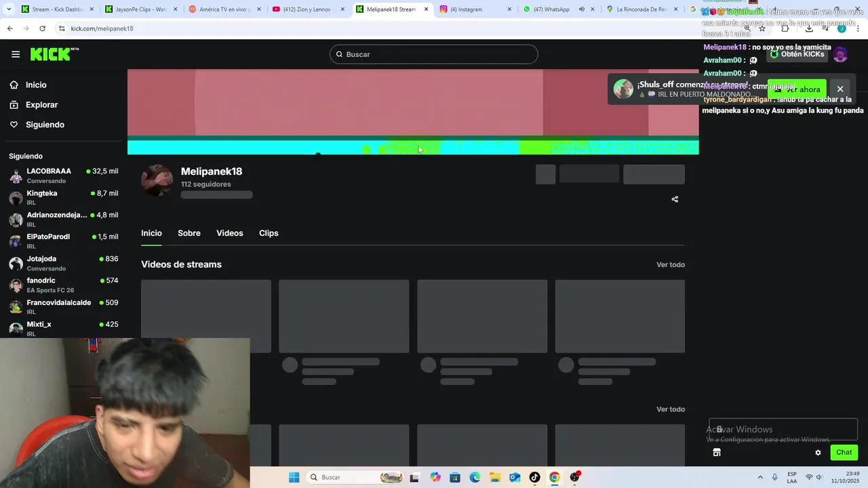Click the shop icon beside chat settings
Viewport: 868px width, 488px height.
(717, 452)
